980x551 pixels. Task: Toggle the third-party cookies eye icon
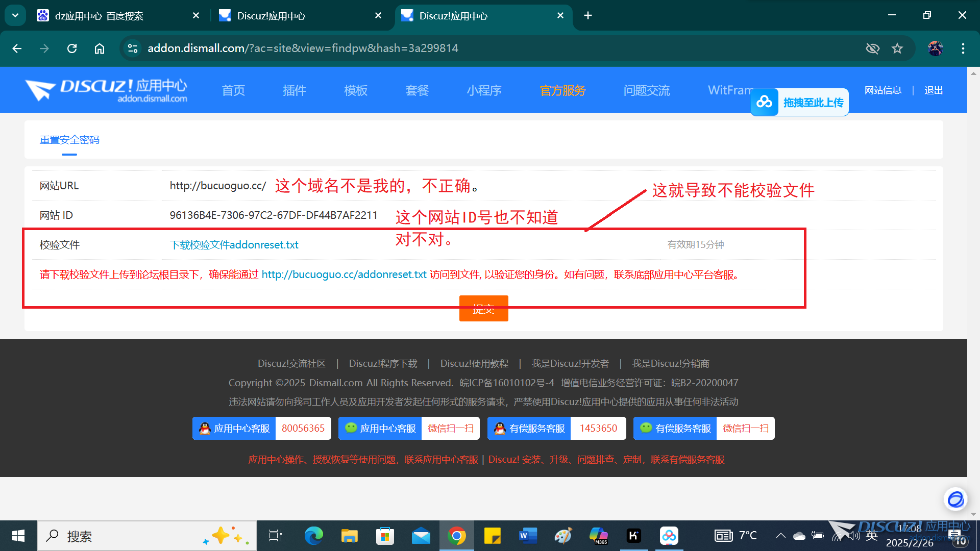(872, 48)
